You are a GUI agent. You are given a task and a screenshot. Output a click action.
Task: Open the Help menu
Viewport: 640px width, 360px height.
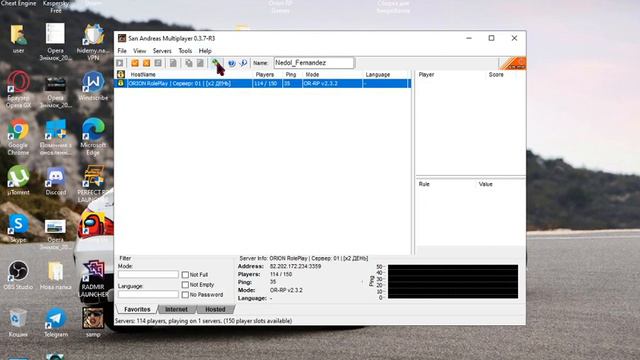pyautogui.click(x=205, y=51)
